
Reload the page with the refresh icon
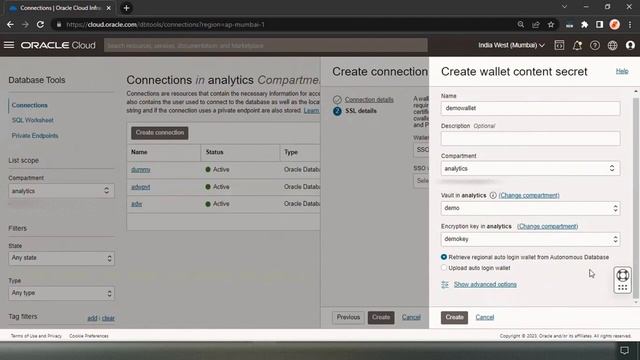tap(40, 24)
